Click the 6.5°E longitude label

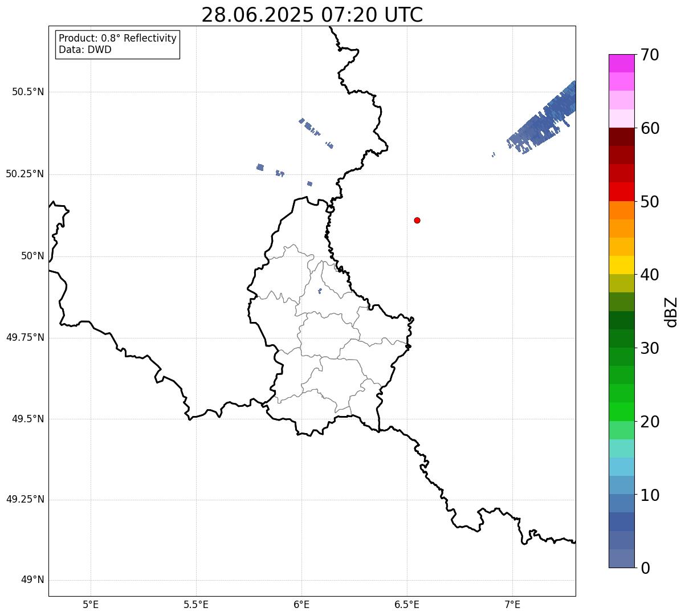(407, 604)
